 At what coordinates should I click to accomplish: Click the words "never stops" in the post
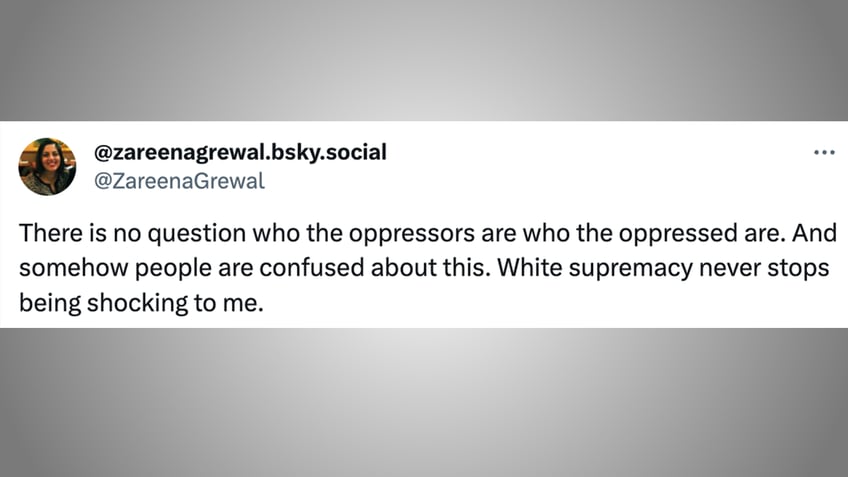764,268
